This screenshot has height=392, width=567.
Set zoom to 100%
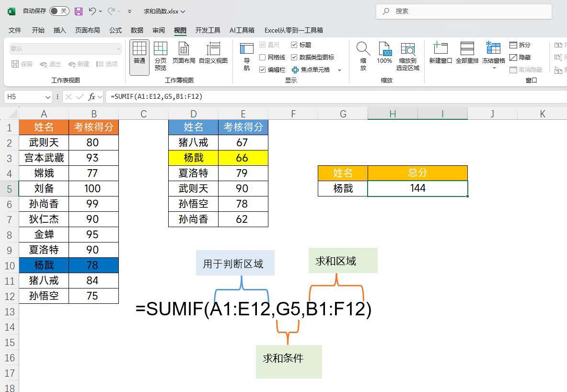384,53
